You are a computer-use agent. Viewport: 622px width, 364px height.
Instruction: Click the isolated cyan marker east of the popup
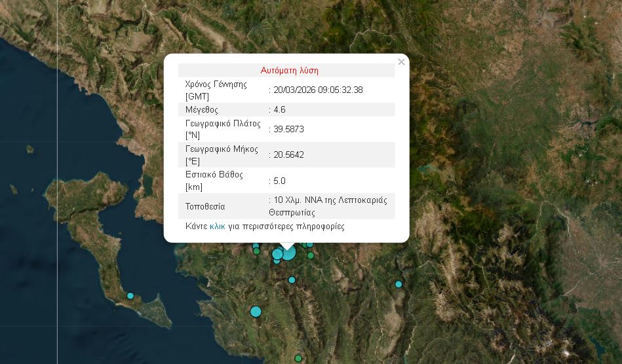(x=398, y=284)
